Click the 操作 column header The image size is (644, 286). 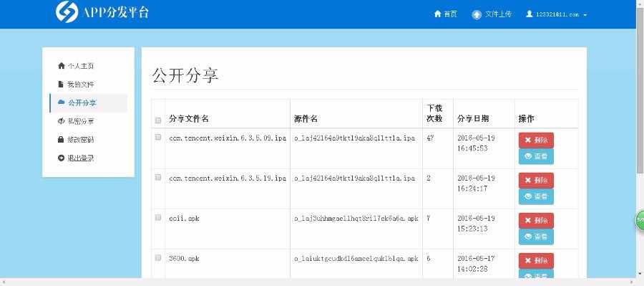(526, 119)
